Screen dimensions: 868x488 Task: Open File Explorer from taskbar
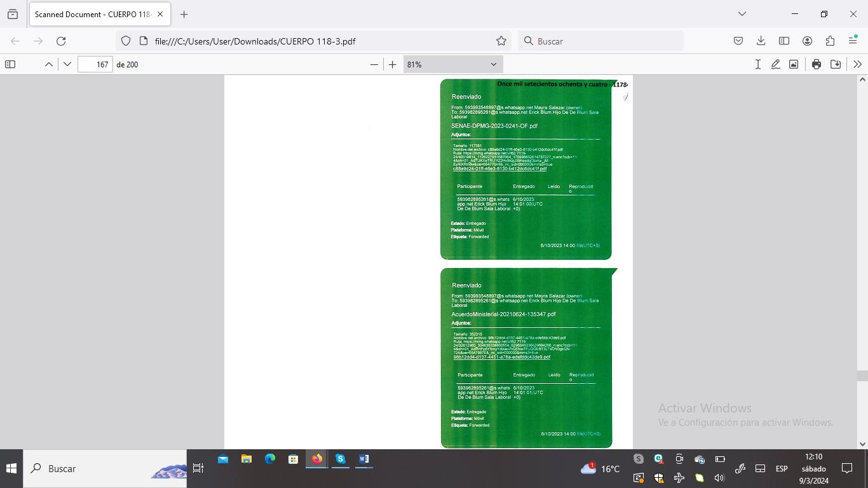coord(247,459)
